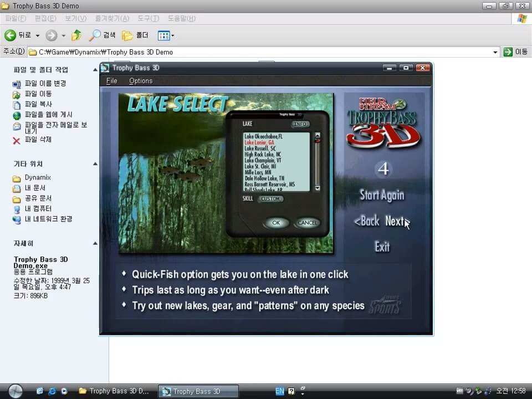Click Start Again in the demo
532x399 pixels.
(382, 195)
